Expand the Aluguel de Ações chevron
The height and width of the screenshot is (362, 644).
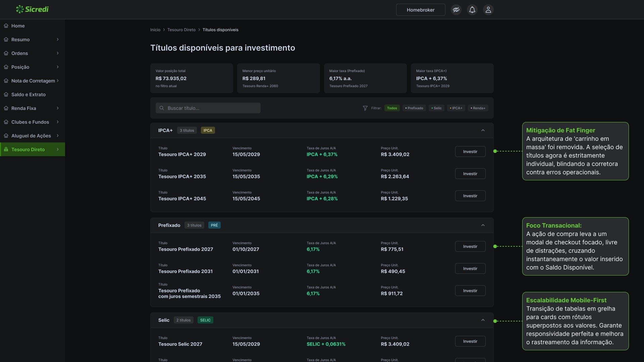[x=58, y=136]
